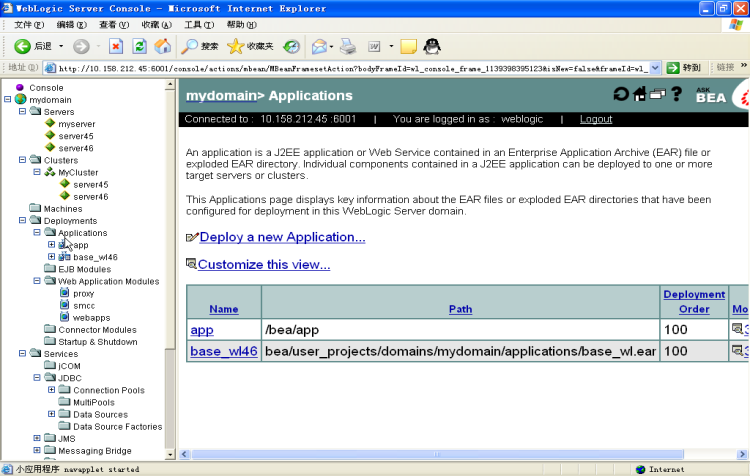Expand the JMS tree node

[x=37, y=438]
